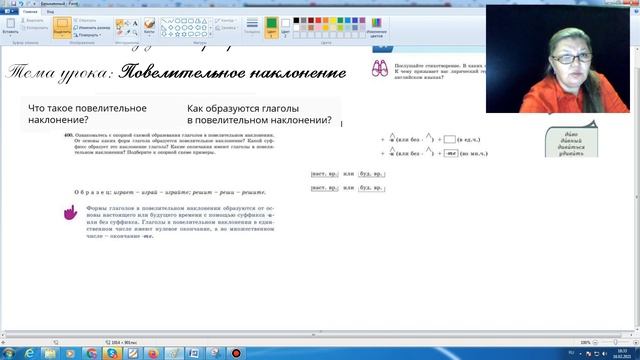Switch to the Главная (Home) ribbon tab
Screen dimensions: 640x360
[30, 11]
